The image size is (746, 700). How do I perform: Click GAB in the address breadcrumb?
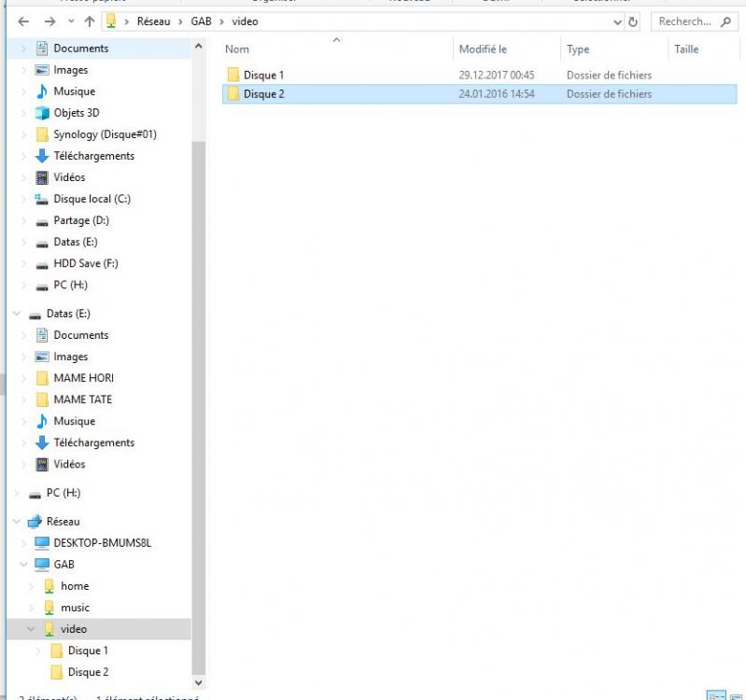click(202, 21)
